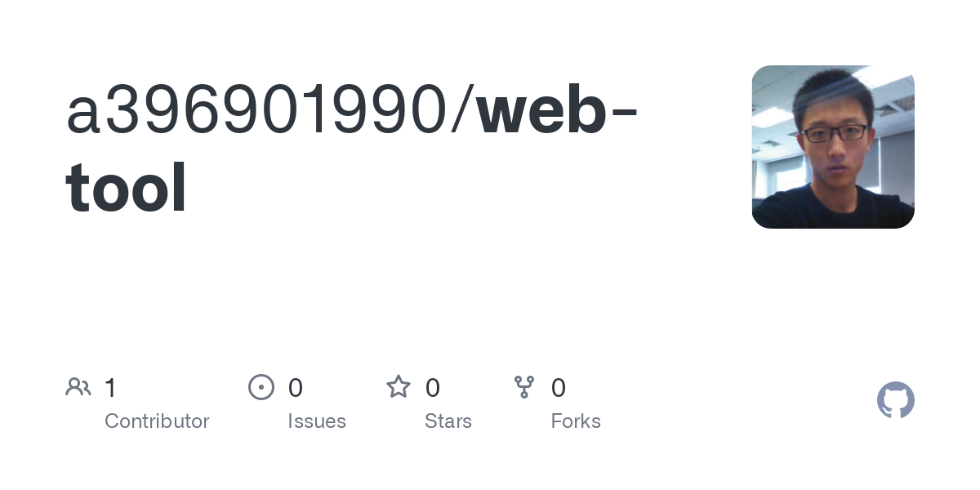Click the zero count above Forks
Screen dimensions: 980x490
[559, 388]
